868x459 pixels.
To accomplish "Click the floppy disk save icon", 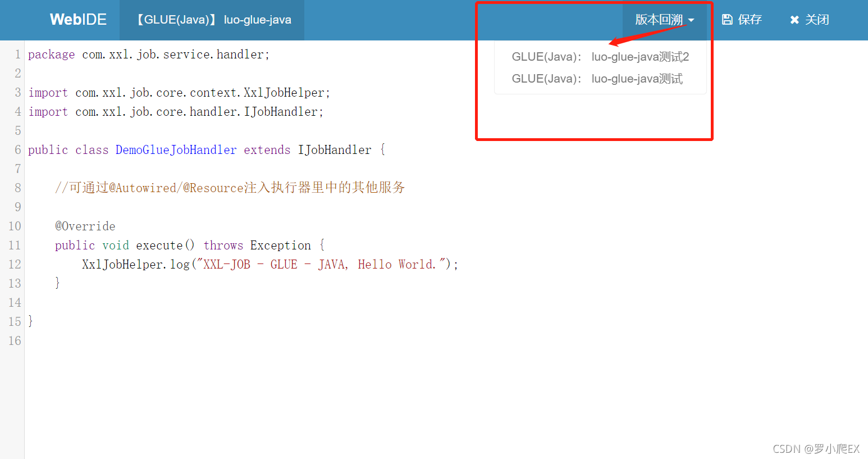I will (727, 20).
